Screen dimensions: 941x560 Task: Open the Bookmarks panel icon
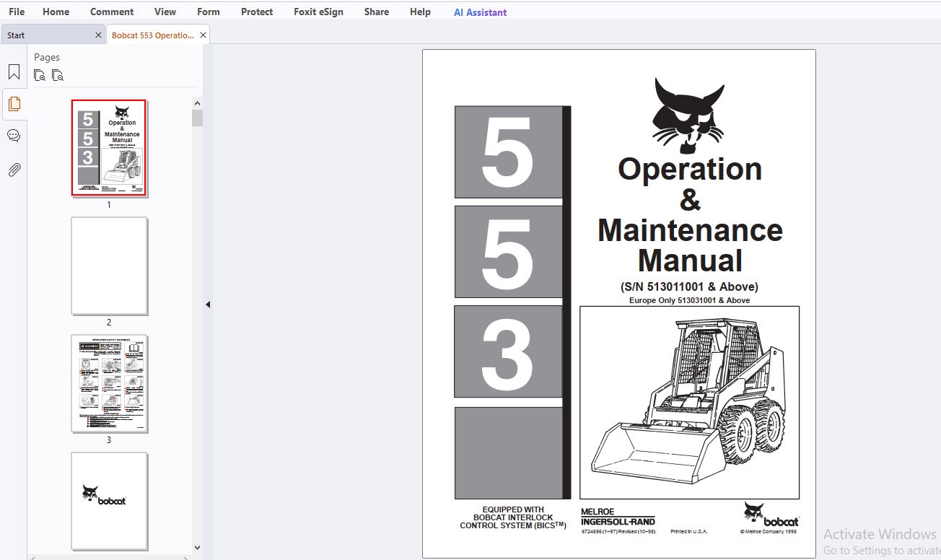pyautogui.click(x=14, y=72)
